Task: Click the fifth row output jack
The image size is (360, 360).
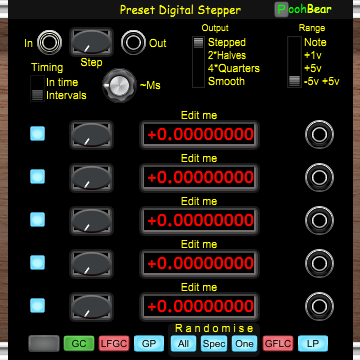Action: 319,307
